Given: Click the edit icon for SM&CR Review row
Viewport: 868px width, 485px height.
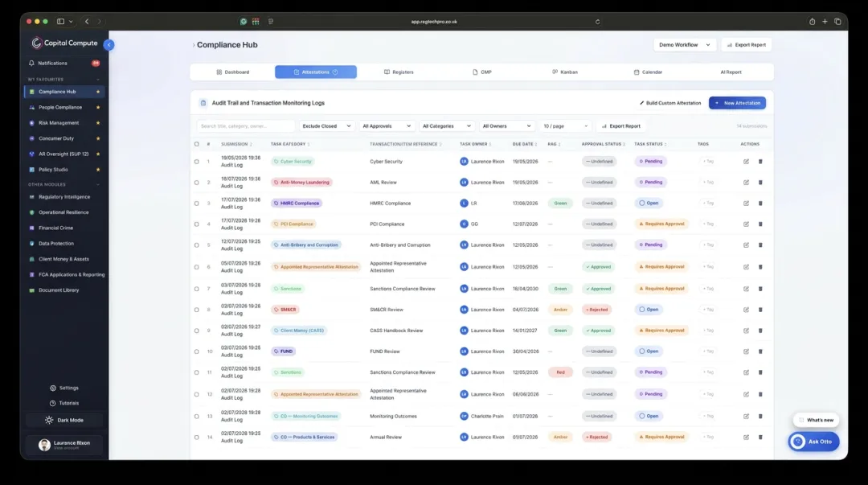Looking at the screenshot, I should click(x=746, y=310).
